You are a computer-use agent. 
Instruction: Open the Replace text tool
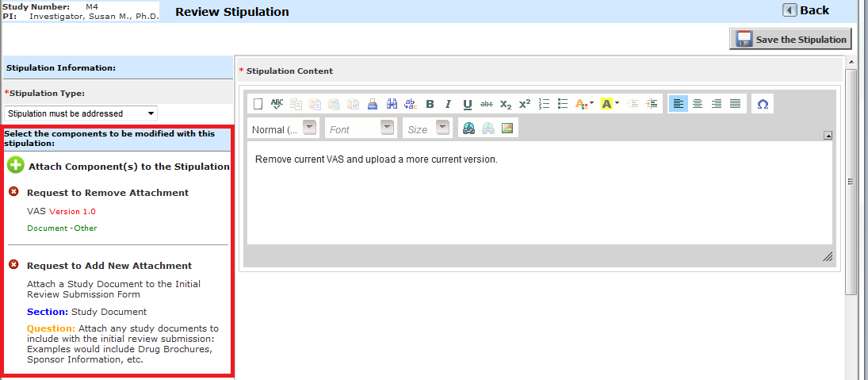pos(411,104)
